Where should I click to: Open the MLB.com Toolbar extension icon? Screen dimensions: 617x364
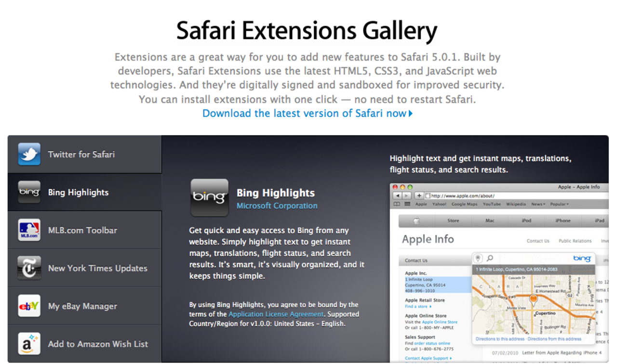[x=29, y=230]
